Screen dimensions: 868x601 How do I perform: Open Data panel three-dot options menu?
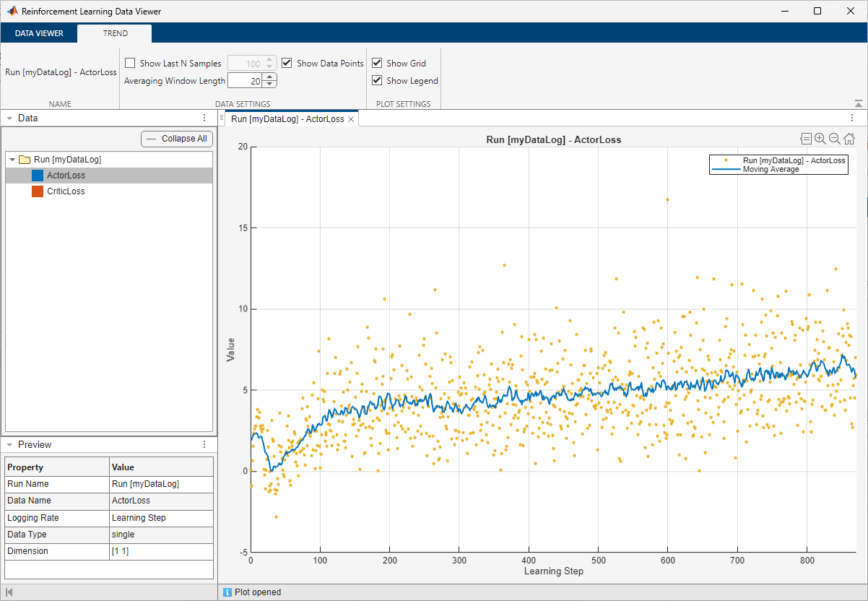point(204,118)
